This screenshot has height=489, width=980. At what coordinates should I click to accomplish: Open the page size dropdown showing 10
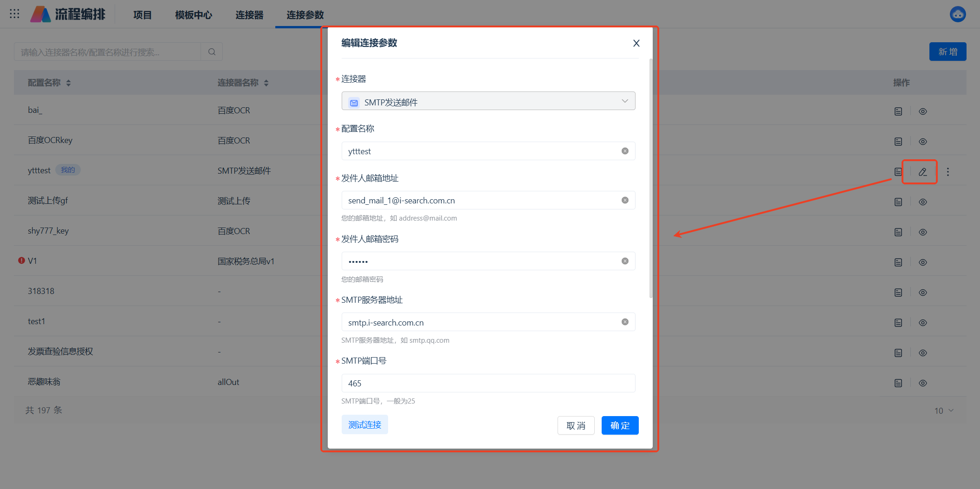click(x=944, y=411)
